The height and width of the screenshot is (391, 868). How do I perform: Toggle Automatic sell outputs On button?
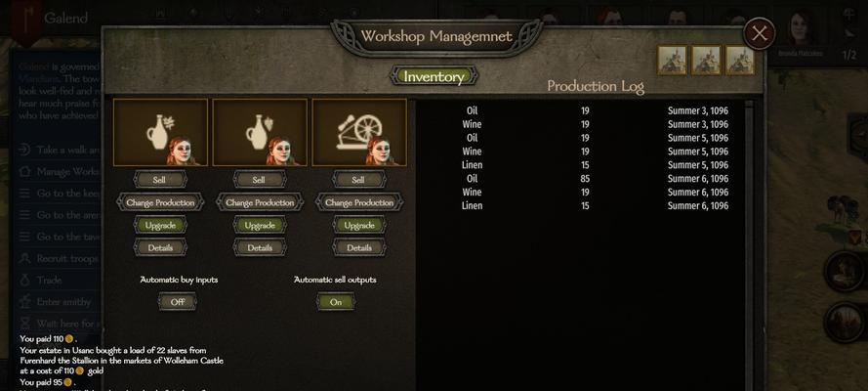click(336, 302)
